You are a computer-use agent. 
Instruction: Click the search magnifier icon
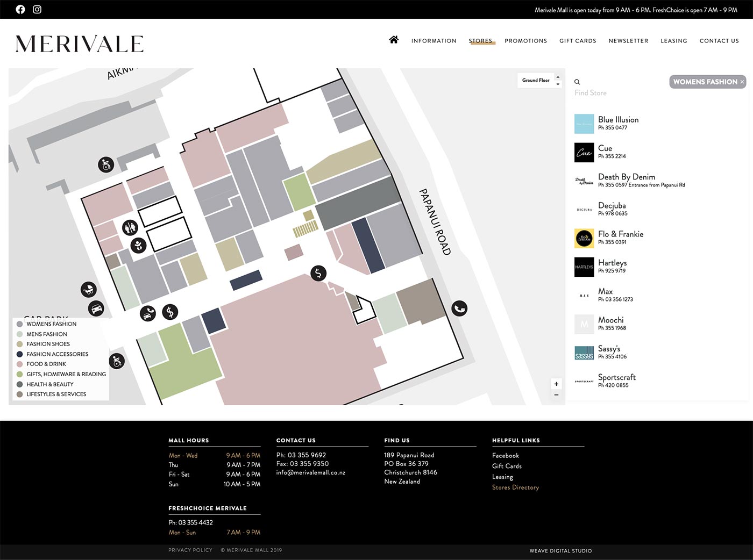[577, 82]
